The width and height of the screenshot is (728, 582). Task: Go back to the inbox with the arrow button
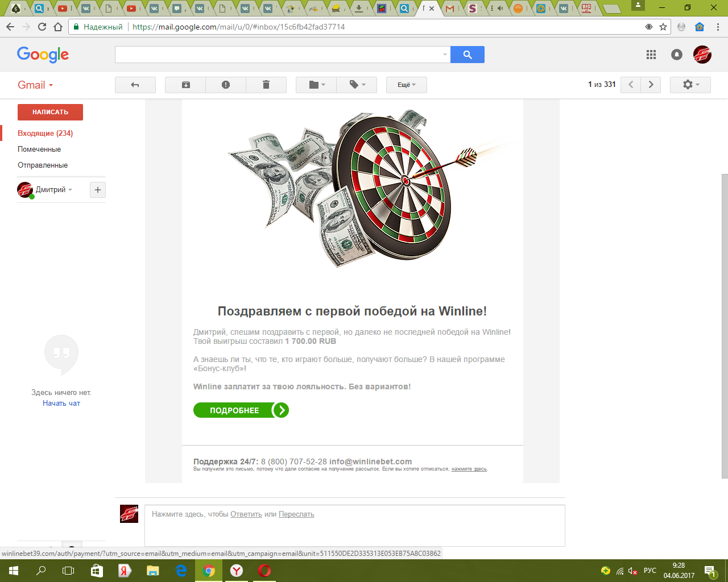[x=135, y=85]
